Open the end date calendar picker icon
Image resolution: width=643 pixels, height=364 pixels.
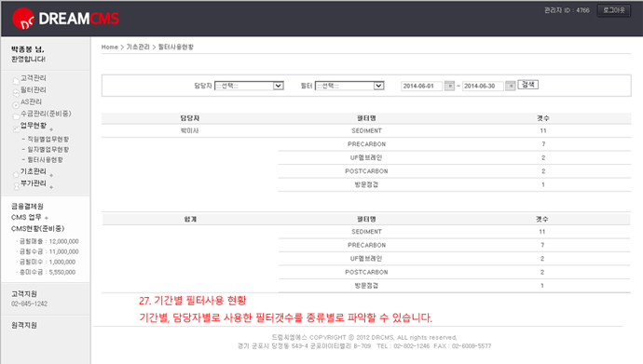[x=510, y=86]
